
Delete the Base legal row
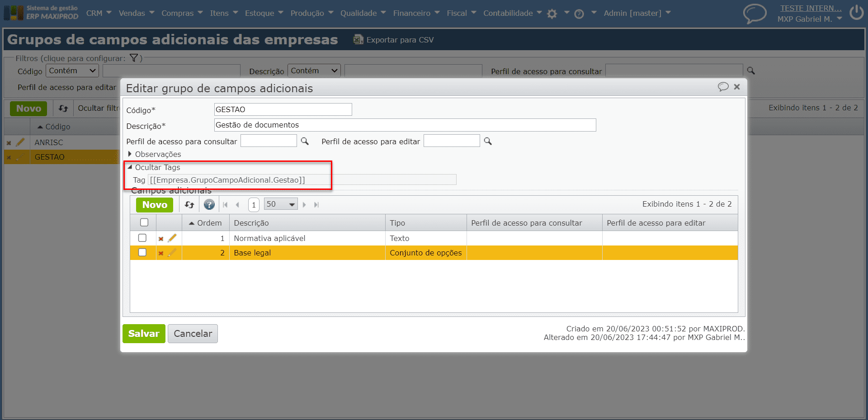[x=161, y=253]
